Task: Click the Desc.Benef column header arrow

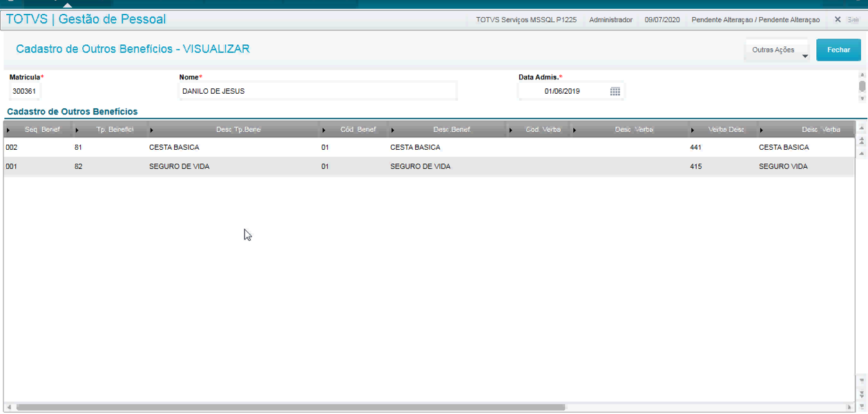Action: pyautogui.click(x=393, y=130)
